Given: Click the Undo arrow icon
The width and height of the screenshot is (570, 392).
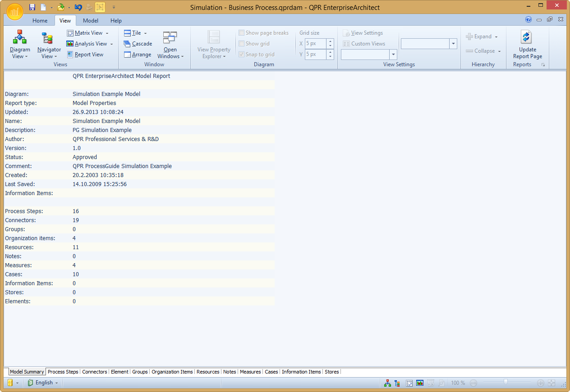Looking at the screenshot, I should tap(78, 7).
